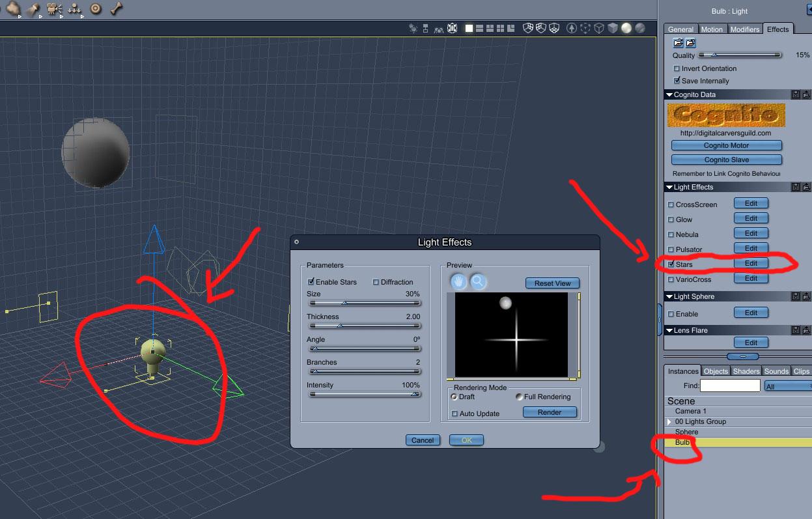Click the Intensity slider track
812x519 pixels.
364,394
